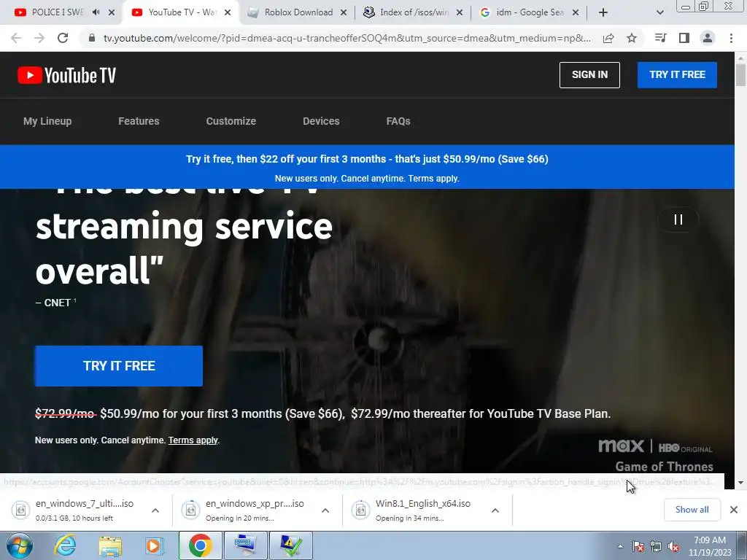This screenshot has width=747, height=560.
Task: Open a new tab with plus icon
Action: tap(603, 12)
